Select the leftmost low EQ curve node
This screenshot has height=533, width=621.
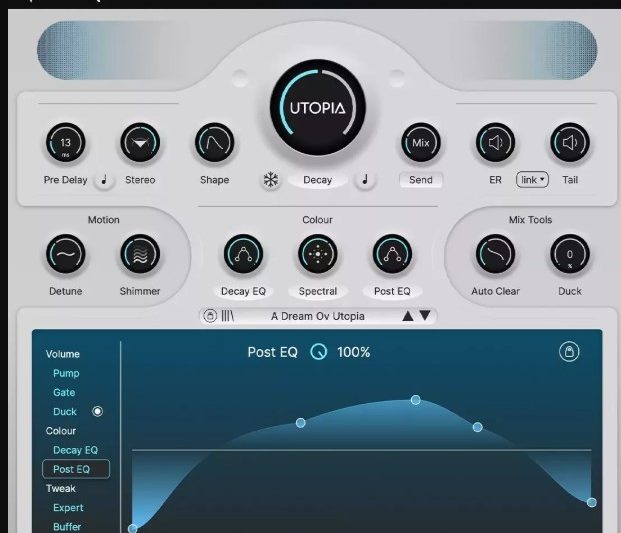click(133, 528)
